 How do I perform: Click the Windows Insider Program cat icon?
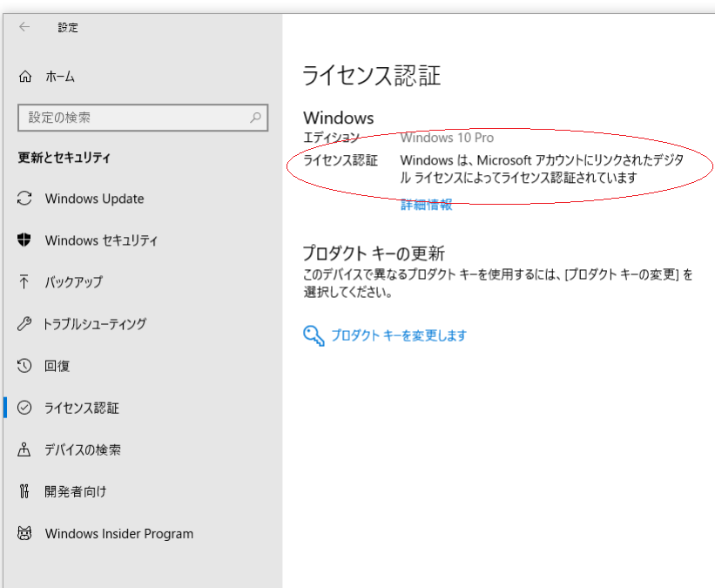click(24, 533)
